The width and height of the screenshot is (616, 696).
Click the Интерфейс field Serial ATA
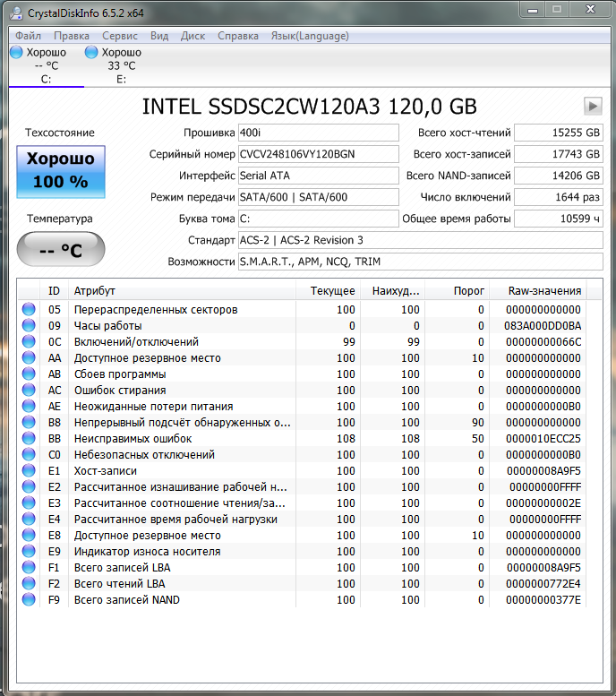[318, 176]
